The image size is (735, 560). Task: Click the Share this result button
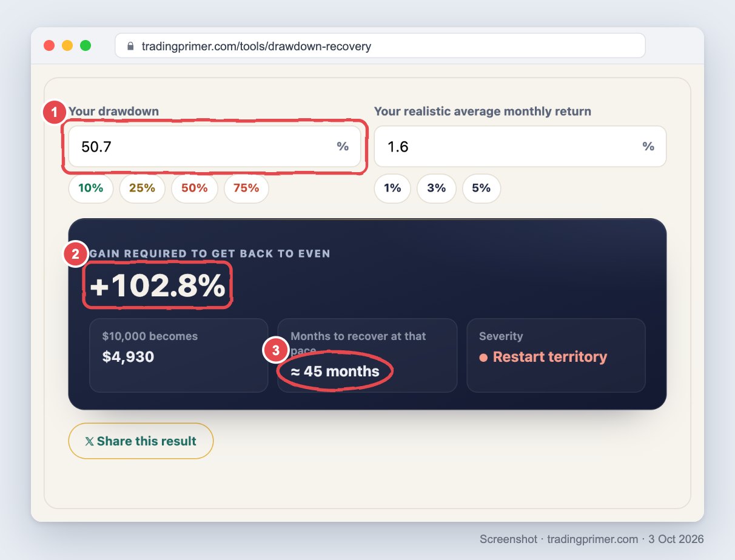tap(141, 441)
